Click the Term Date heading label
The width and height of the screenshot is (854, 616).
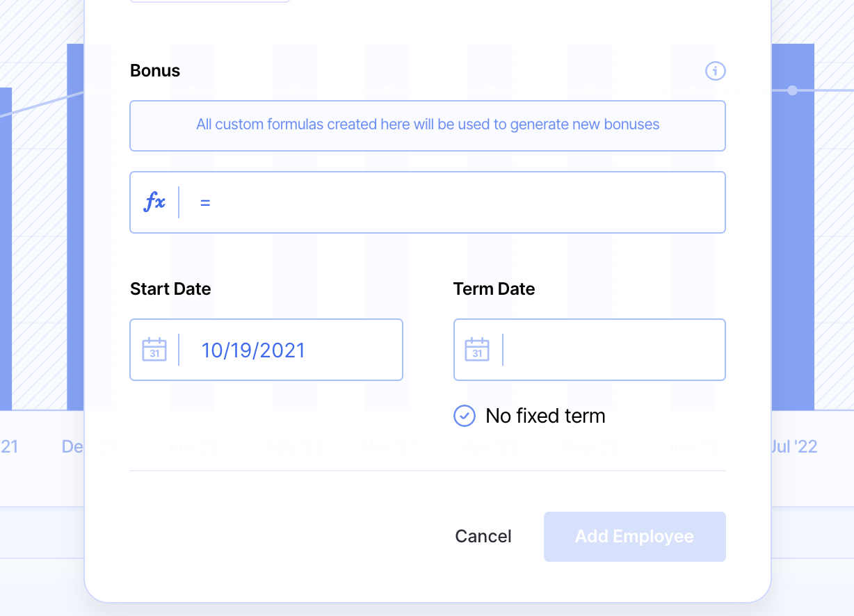494,289
